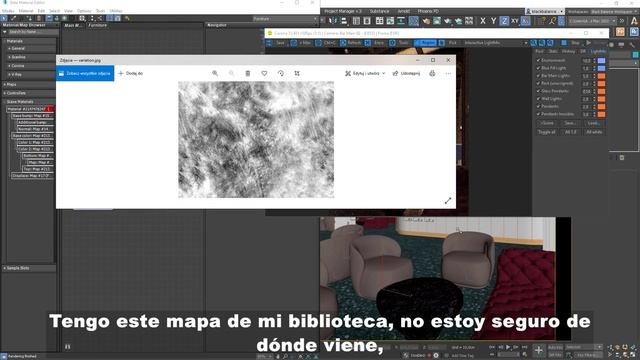
Task: Open the Material menu in Slate Material Editor
Action: click(x=26, y=11)
